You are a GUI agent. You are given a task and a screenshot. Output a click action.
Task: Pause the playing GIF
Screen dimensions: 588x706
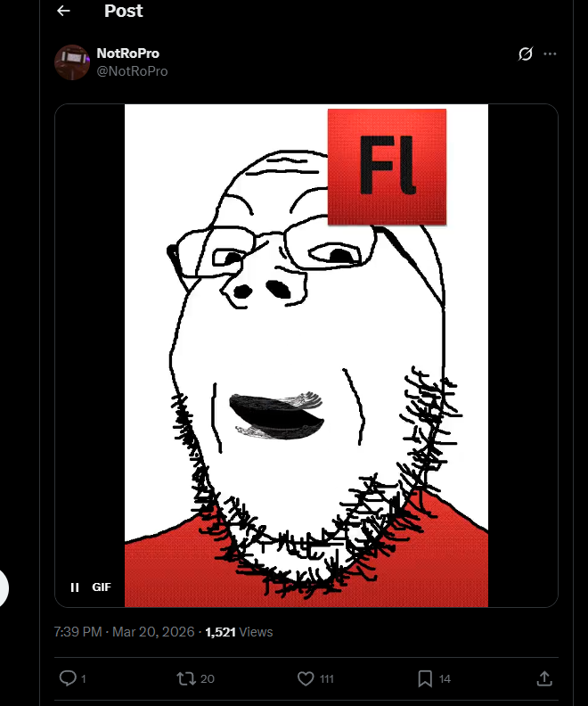point(75,587)
